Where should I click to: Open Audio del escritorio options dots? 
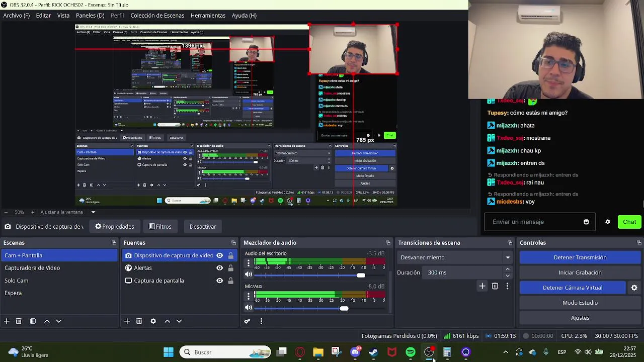click(x=248, y=262)
